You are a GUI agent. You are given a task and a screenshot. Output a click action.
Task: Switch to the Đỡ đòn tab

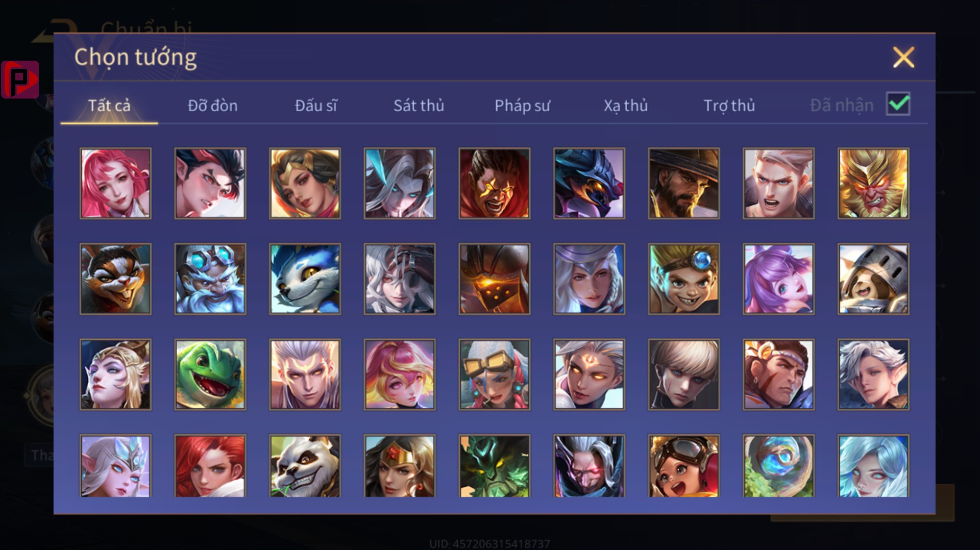click(213, 106)
